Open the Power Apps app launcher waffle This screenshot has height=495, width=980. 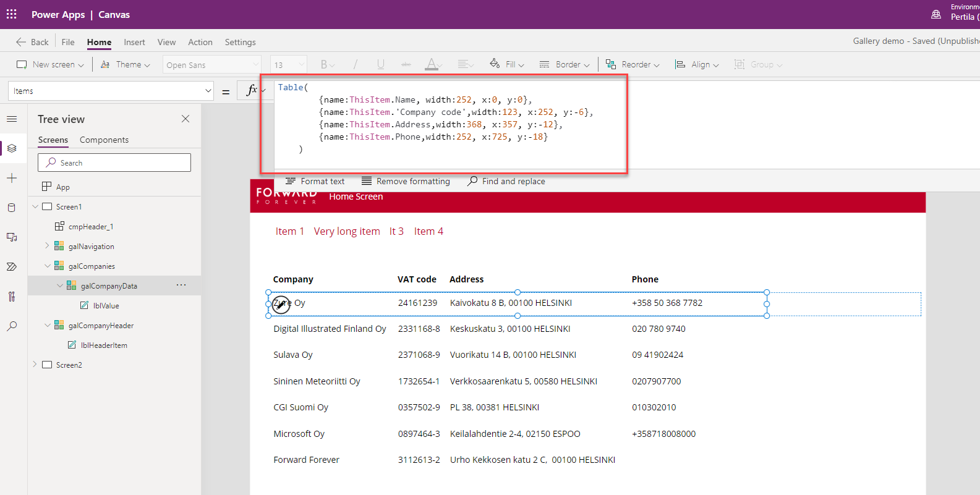[12, 14]
